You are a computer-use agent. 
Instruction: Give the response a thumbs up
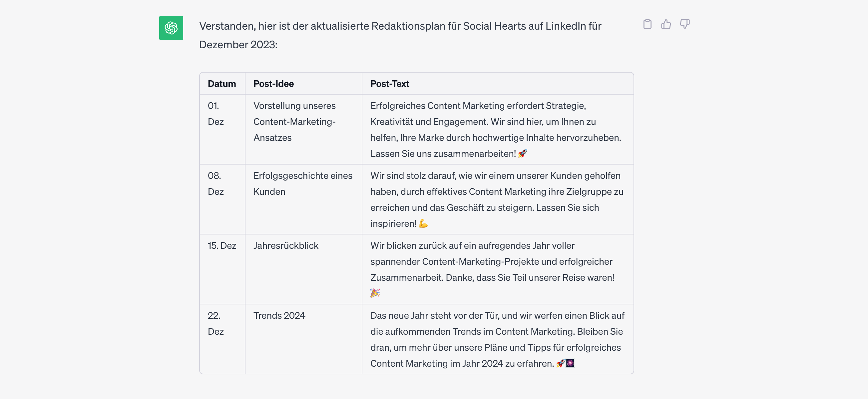point(666,24)
